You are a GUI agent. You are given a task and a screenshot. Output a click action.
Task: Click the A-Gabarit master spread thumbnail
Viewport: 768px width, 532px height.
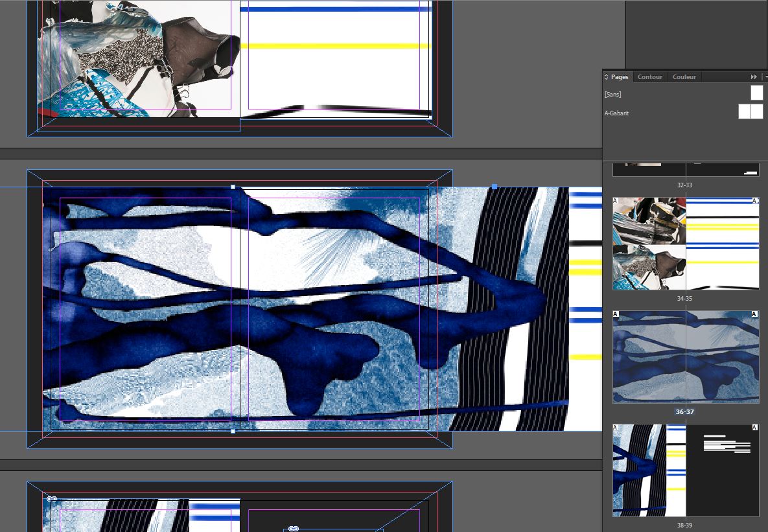click(751, 111)
